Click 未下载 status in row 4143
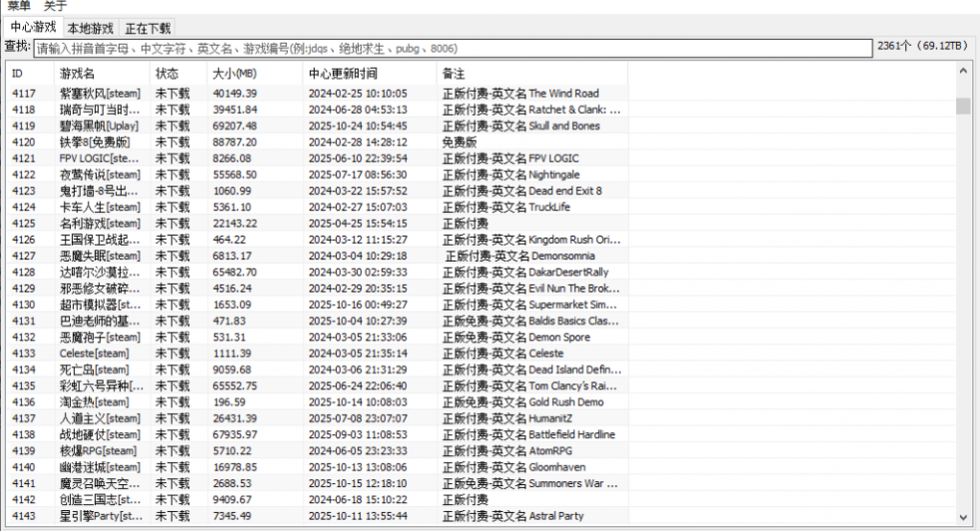The image size is (980, 531). (172, 515)
